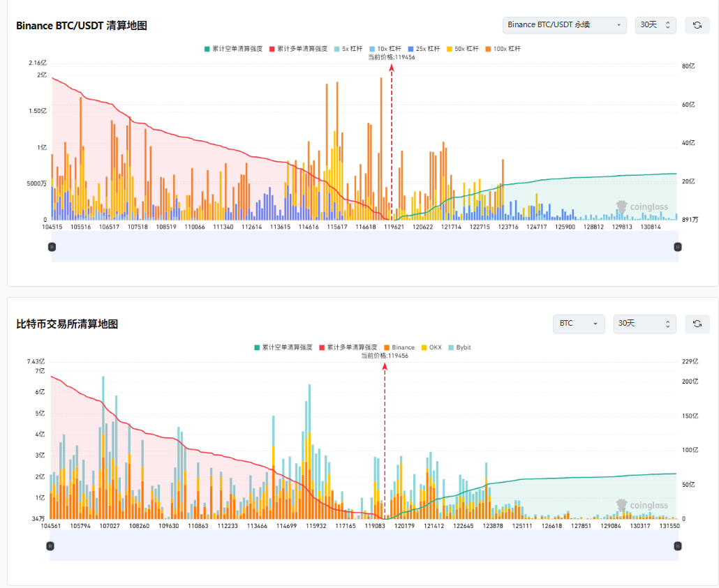The height and width of the screenshot is (588, 719).
Task: Click the 比特币交易所清算地图 title
Action: tap(67, 324)
